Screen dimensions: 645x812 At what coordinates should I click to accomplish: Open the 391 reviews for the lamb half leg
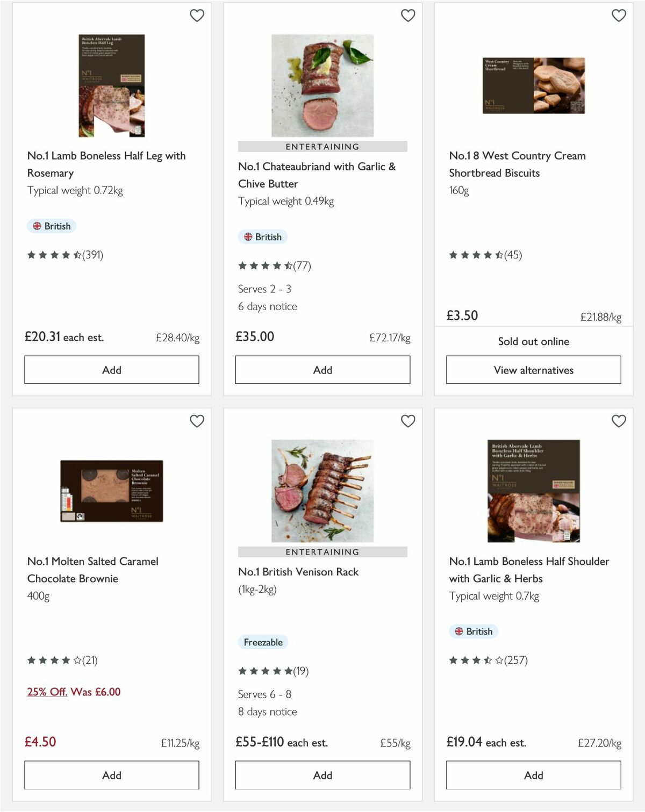point(65,255)
